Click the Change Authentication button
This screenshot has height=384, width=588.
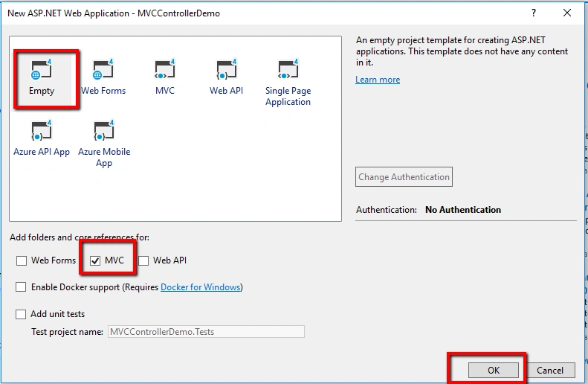click(x=404, y=177)
